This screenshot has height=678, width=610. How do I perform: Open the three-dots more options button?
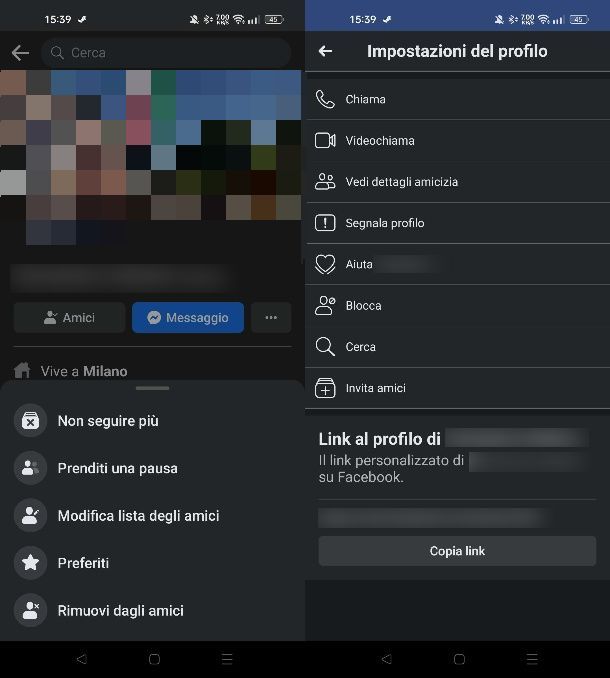pyautogui.click(x=271, y=317)
